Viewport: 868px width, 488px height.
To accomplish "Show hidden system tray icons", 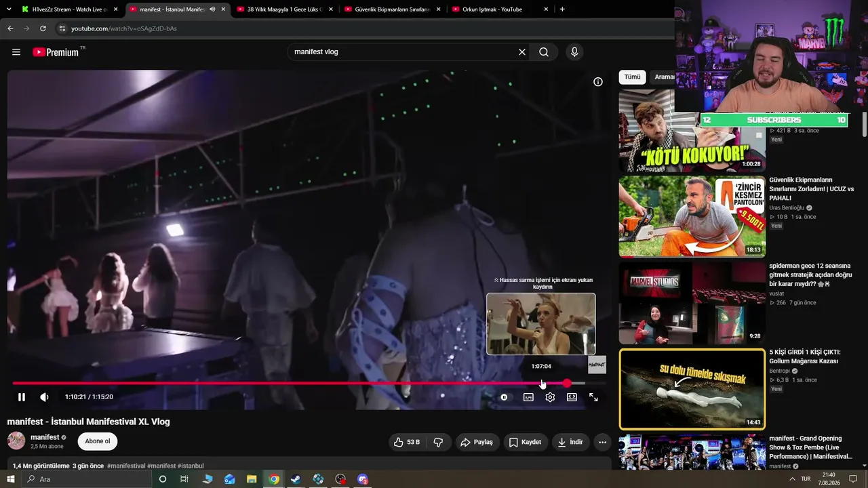I will point(792,479).
